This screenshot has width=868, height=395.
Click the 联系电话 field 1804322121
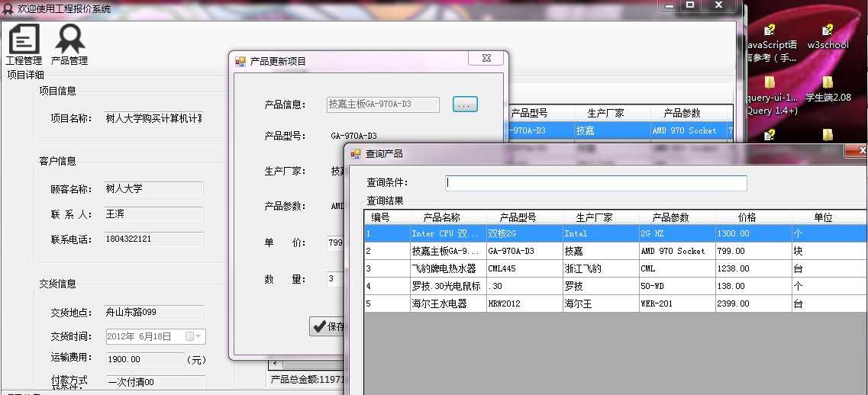click(x=154, y=239)
